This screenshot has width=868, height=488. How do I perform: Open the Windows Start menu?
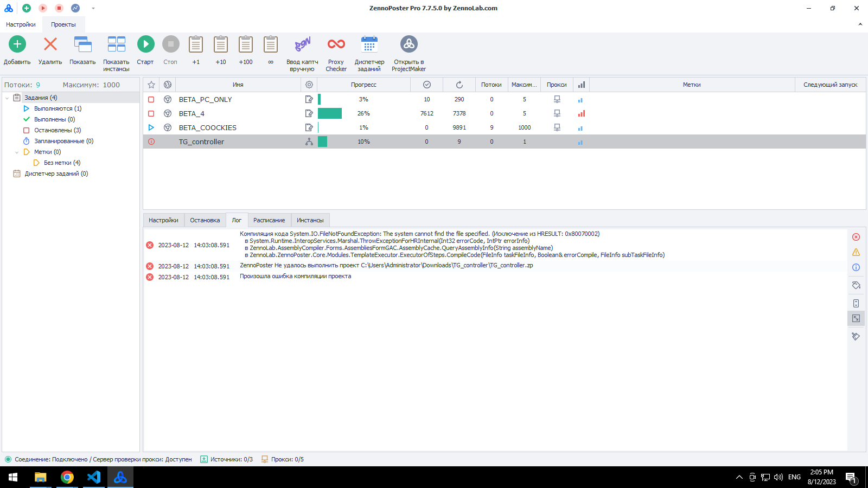pyautogui.click(x=13, y=477)
